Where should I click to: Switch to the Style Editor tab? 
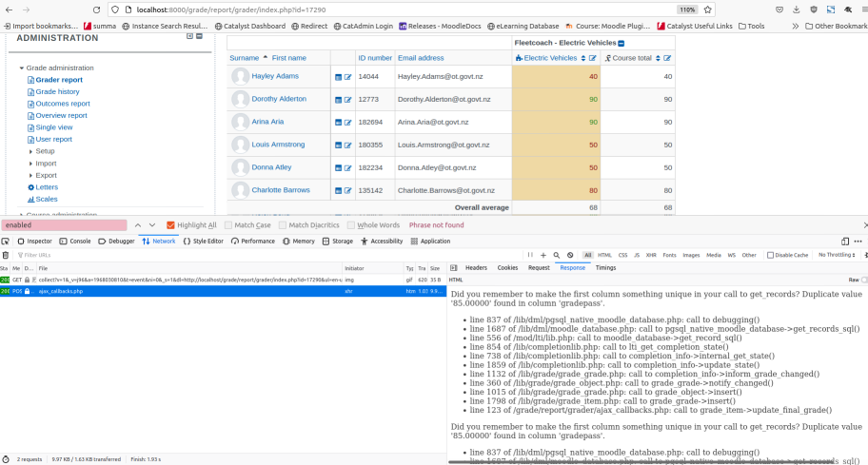pos(203,242)
